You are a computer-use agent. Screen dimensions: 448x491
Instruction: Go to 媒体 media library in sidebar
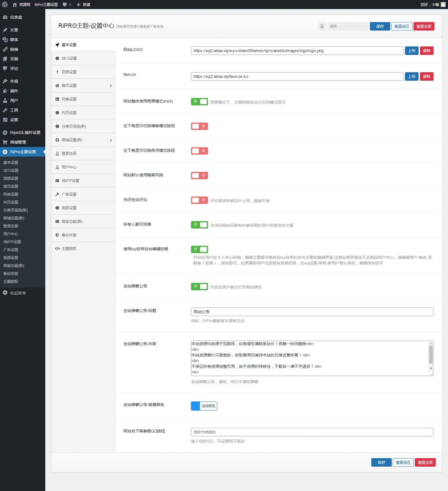(x=14, y=40)
